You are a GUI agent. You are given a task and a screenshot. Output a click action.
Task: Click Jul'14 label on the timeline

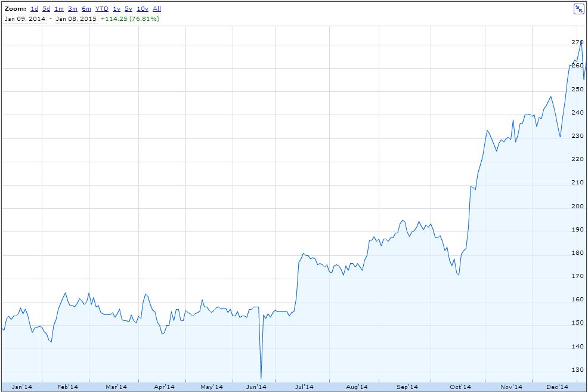[304, 387]
